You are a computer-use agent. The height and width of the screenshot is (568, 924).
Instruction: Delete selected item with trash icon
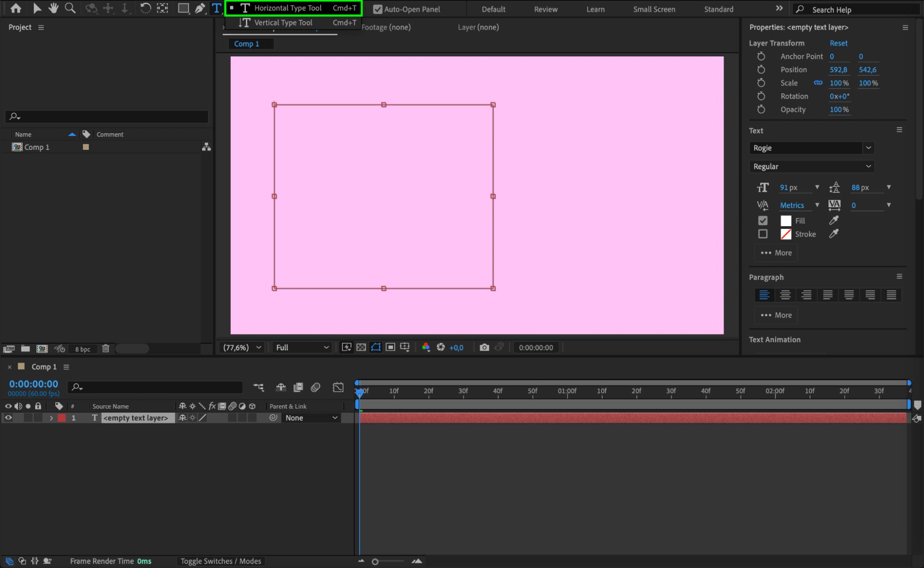(105, 348)
